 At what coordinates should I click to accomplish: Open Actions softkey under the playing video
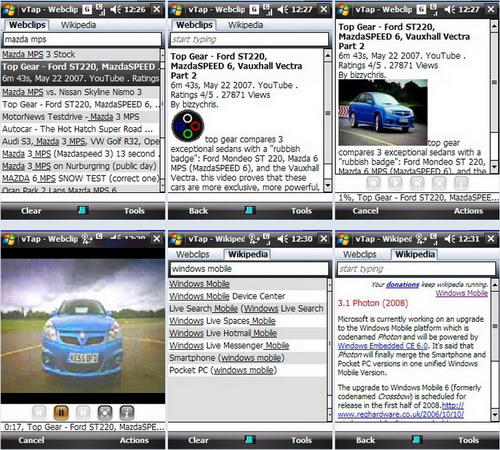pyautogui.click(x=134, y=440)
